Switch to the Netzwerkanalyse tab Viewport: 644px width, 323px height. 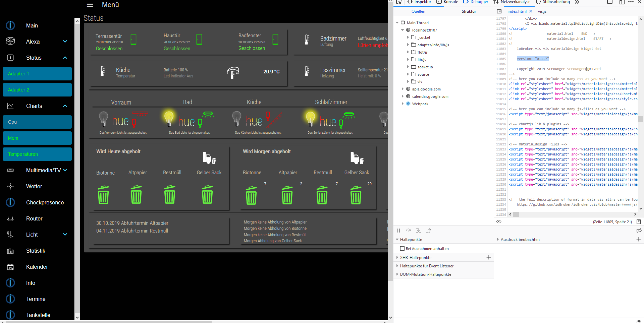coord(512,2)
